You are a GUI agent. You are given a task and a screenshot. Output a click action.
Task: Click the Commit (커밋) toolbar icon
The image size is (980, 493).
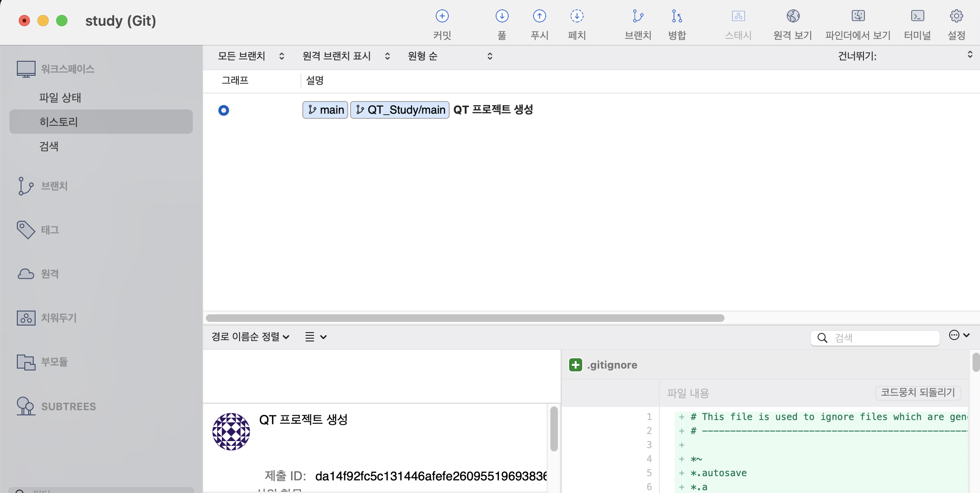pos(442,16)
